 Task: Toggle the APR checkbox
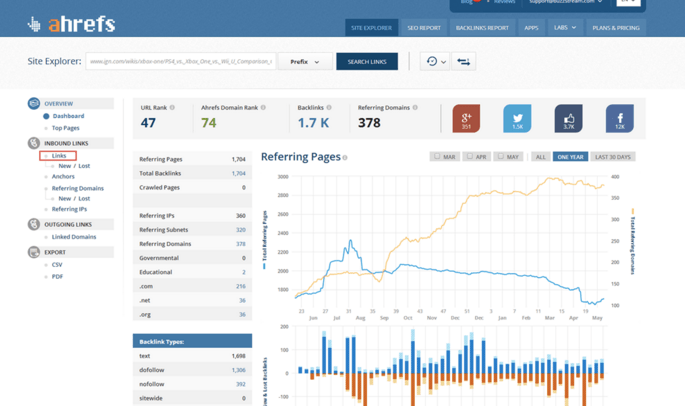click(469, 156)
